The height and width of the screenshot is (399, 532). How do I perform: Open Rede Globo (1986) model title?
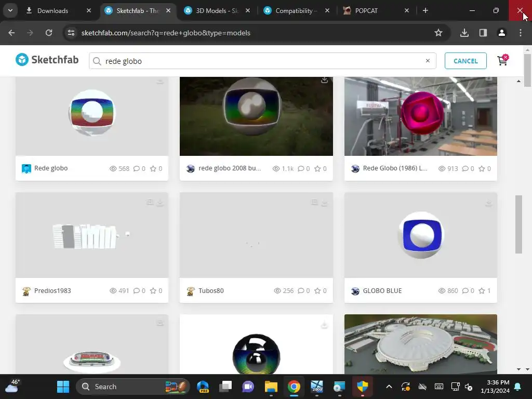pos(395,168)
